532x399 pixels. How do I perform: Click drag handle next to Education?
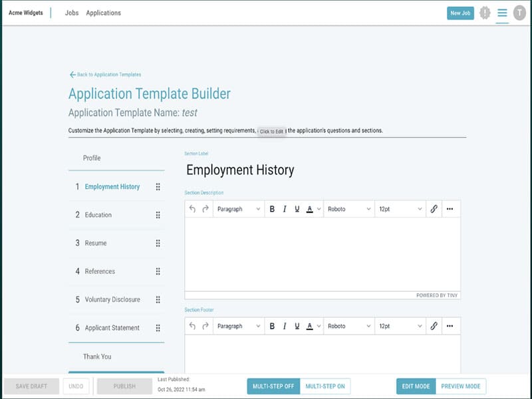point(158,215)
